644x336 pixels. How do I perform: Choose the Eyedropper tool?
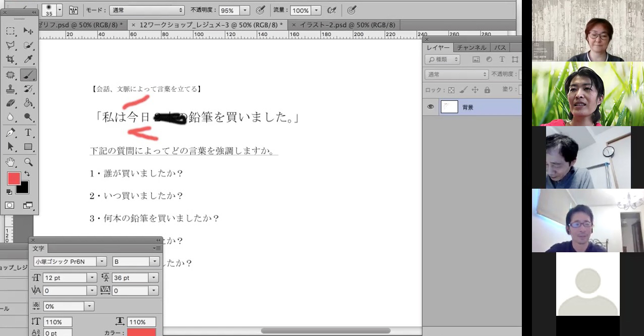click(x=28, y=60)
